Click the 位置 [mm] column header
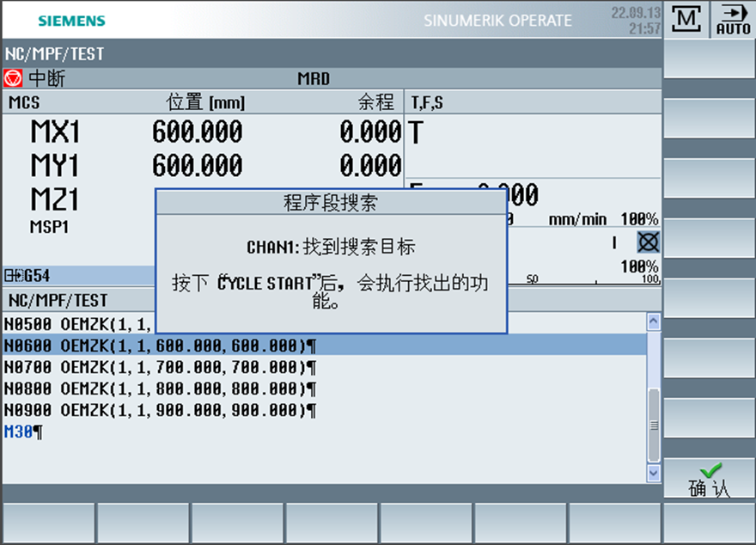This screenshot has width=756, height=545. point(205,101)
